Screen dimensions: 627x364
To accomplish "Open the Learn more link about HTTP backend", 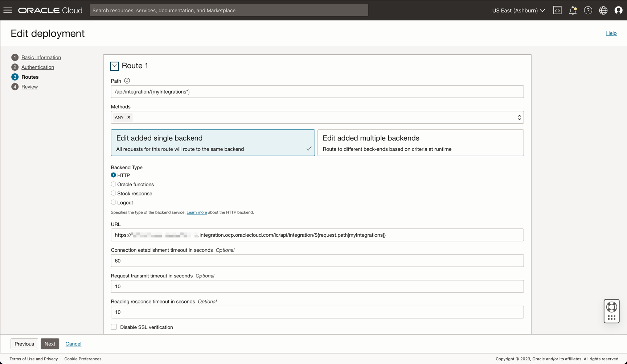I will (197, 212).
